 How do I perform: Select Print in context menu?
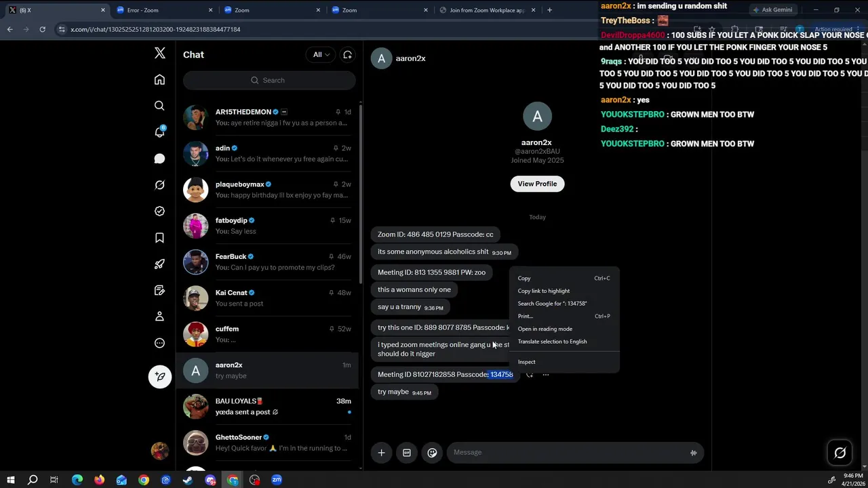564,316
